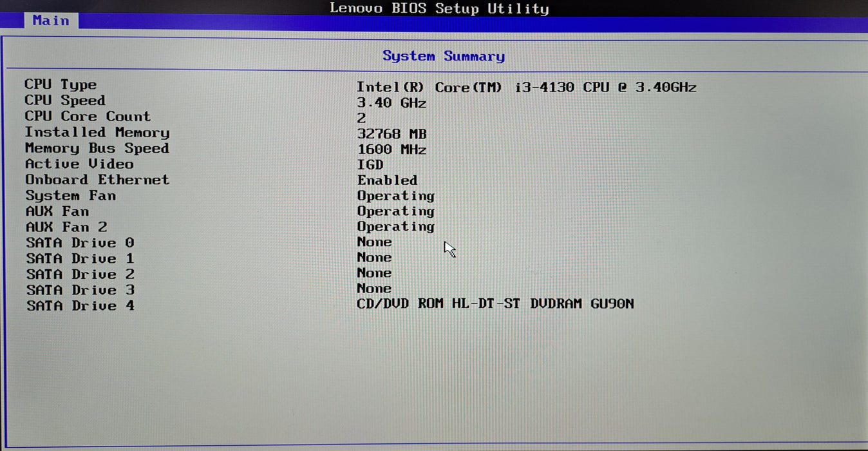Select the CPU Speed label
Viewport: 868px width, 451px height.
[x=64, y=101]
